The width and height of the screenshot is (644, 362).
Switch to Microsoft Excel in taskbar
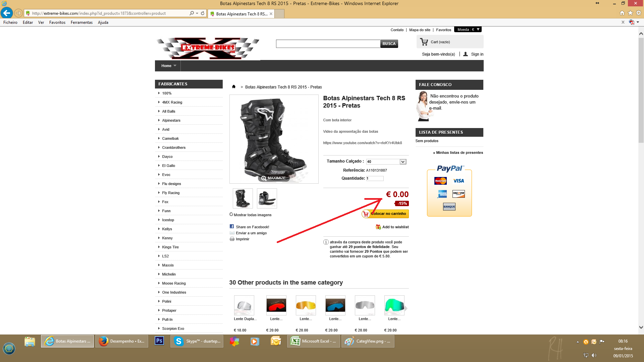314,341
